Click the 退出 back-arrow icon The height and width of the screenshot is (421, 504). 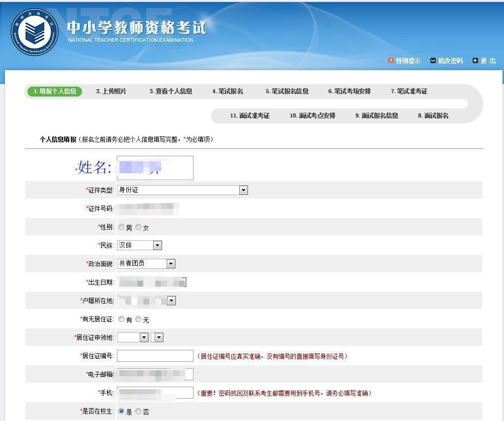[x=476, y=60]
